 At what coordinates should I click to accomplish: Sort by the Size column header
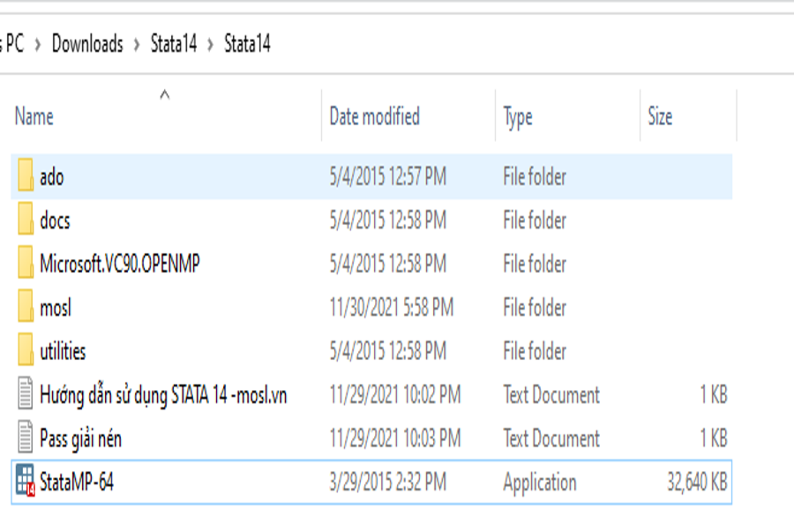tap(660, 116)
